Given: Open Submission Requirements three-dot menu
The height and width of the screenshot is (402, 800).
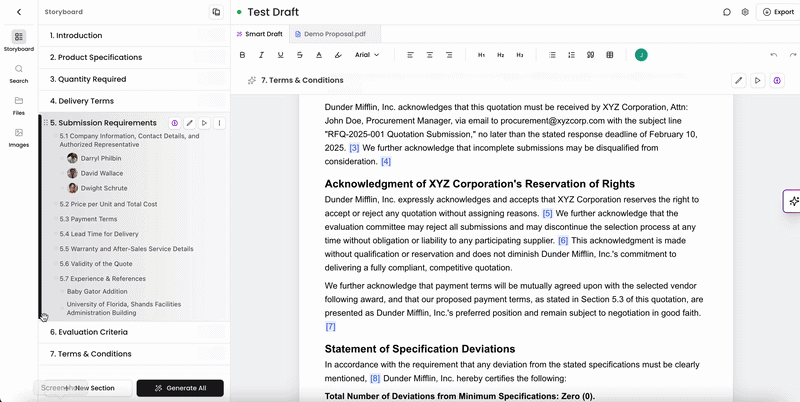Looking at the screenshot, I should coord(219,123).
